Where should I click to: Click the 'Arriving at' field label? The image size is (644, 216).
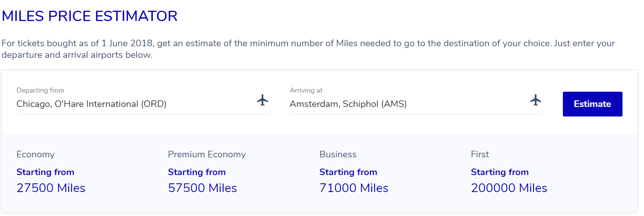point(306,90)
